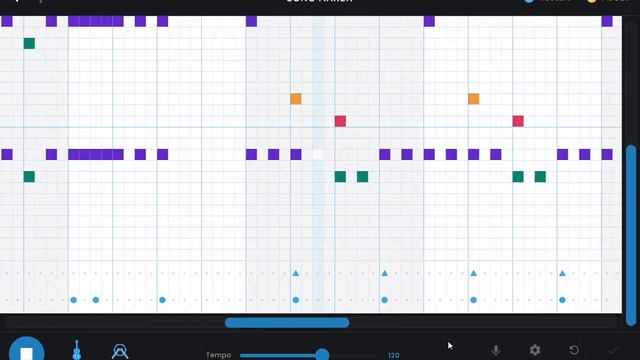Click the last green note in the lower green row
640x360 pixels.
click(540, 177)
